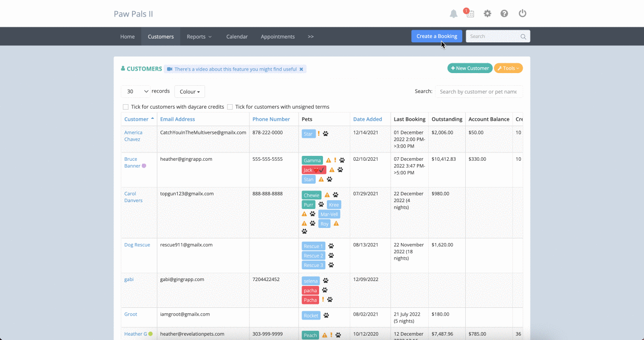
Task: Click the paw icon next to Star
Action: tap(325, 133)
